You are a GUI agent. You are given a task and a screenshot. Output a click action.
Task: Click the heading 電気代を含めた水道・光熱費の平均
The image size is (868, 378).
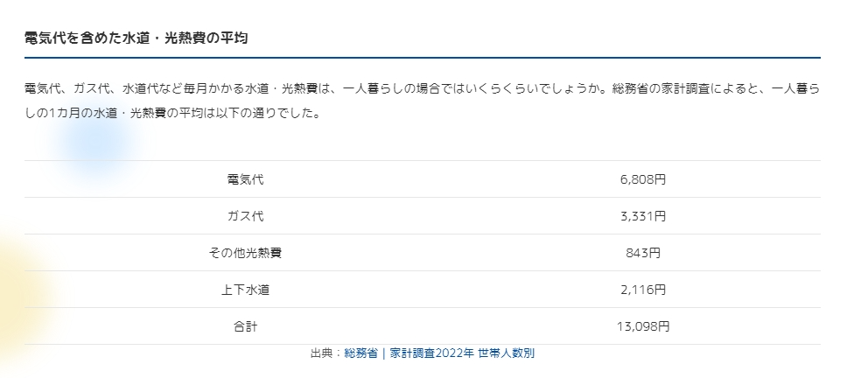coord(137,38)
